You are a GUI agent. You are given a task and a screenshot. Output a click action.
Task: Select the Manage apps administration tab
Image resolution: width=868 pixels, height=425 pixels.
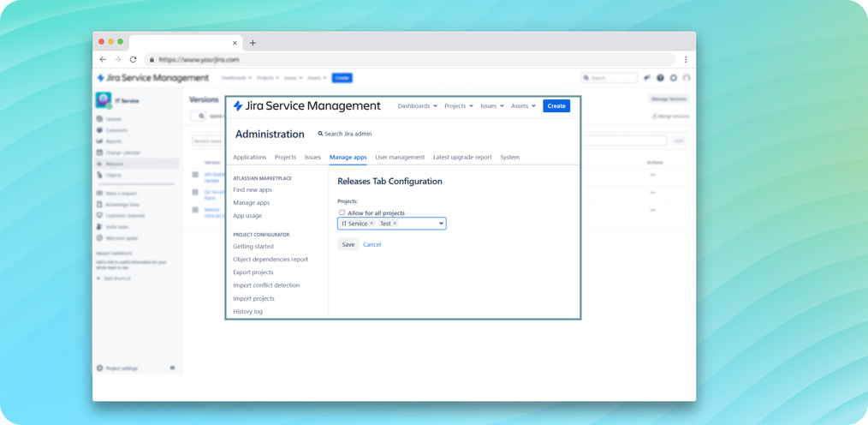(348, 158)
